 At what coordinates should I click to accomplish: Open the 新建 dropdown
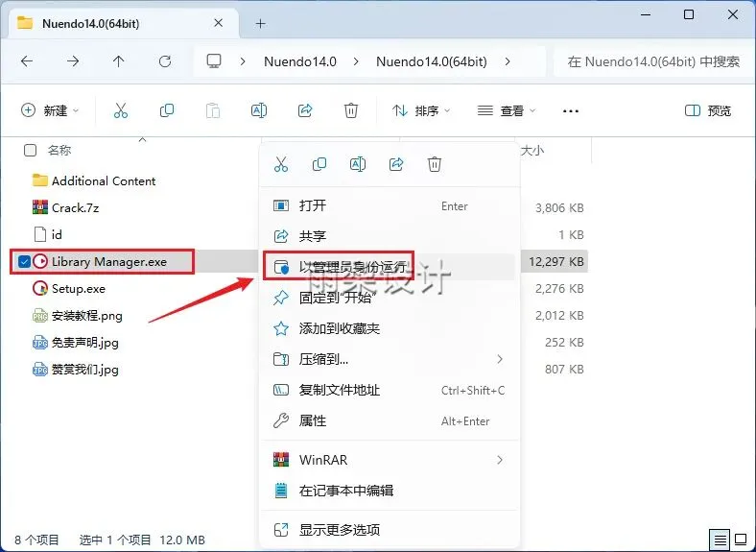[x=49, y=110]
